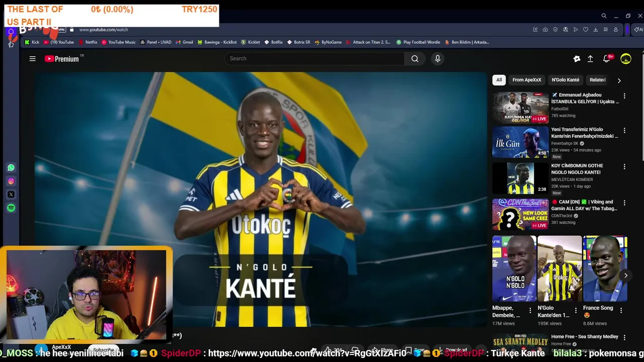
Task: Select the From ApeXxX filter chip
Action: (527, 80)
